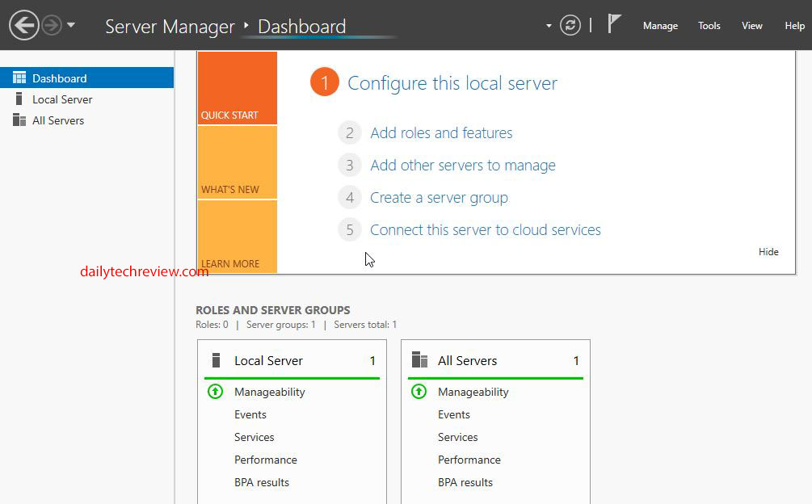
Task: Click the servers icon on the All Servers tile
Action: point(419,360)
